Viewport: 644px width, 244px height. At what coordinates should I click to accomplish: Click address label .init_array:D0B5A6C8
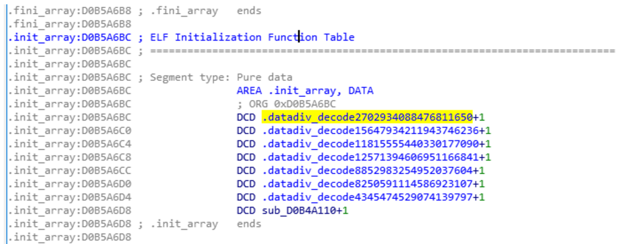(x=70, y=157)
